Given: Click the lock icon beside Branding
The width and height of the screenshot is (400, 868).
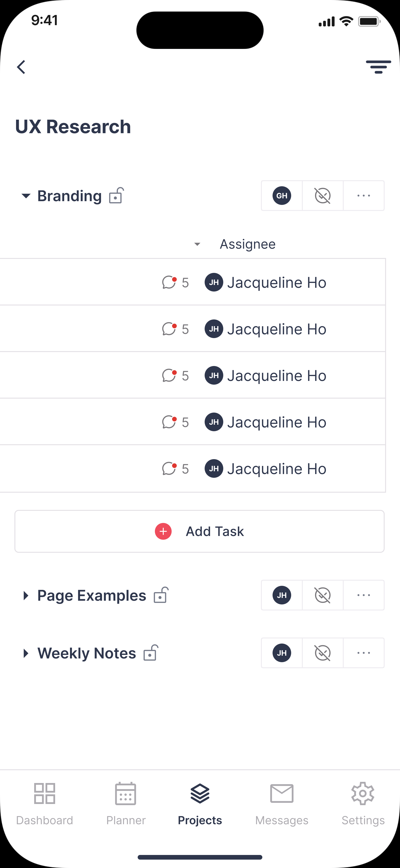Looking at the screenshot, I should pos(117,195).
